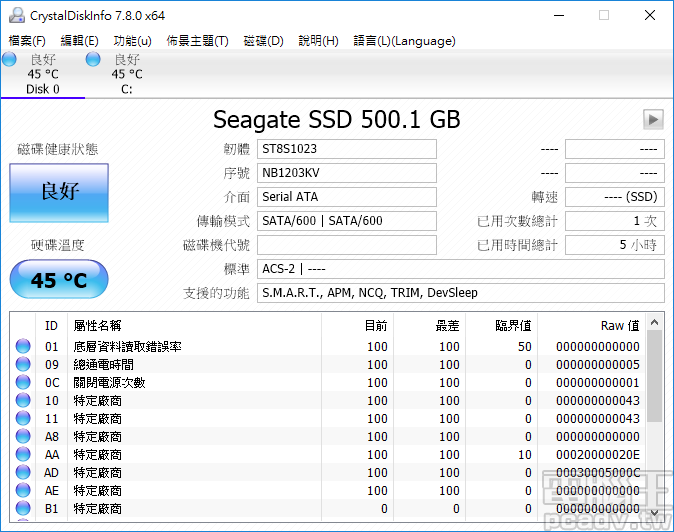
Task: Click raw value 00020000020E
Action: 597,455
